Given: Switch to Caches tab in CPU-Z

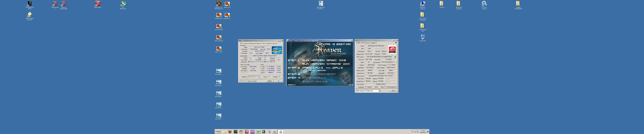Looking at the screenshot, I should [246, 43].
